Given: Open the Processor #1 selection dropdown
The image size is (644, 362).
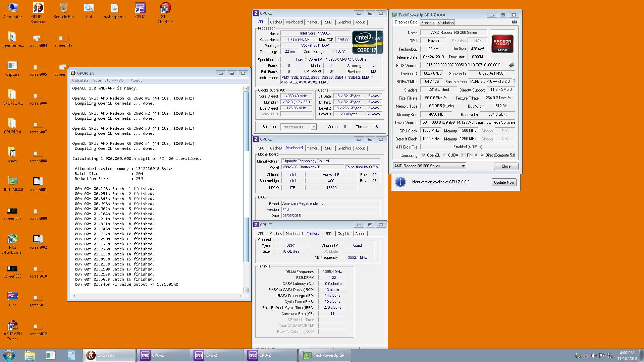Looking at the screenshot, I should tap(298, 127).
